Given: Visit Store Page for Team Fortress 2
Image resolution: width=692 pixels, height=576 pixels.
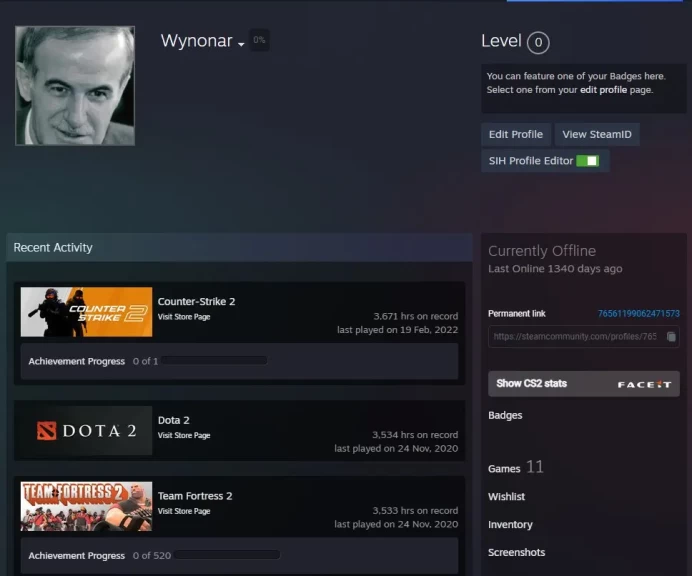Looking at the screenshot, I should [x=184, y=511].
